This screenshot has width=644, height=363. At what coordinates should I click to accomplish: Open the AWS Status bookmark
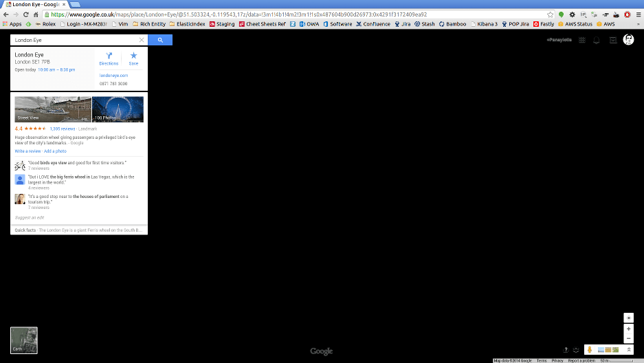pyautogui.click(x=575, y=24)
